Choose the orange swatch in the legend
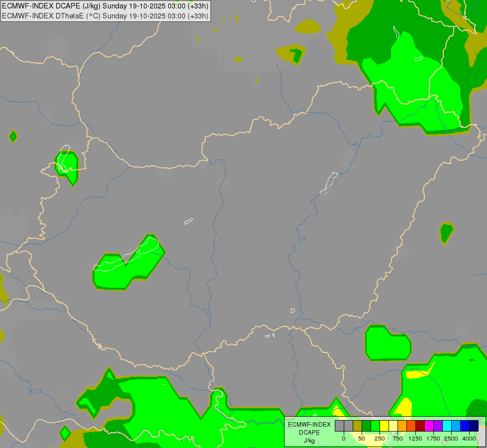The height and width of the screenshot is (448, 487). [x=402, y=426]
